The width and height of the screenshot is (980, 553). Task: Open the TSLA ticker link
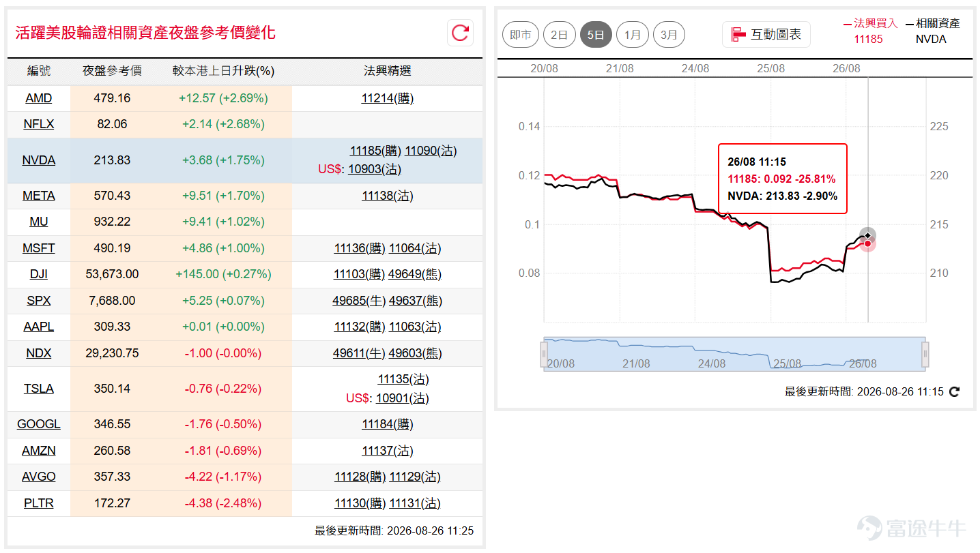tap(39, 389)
